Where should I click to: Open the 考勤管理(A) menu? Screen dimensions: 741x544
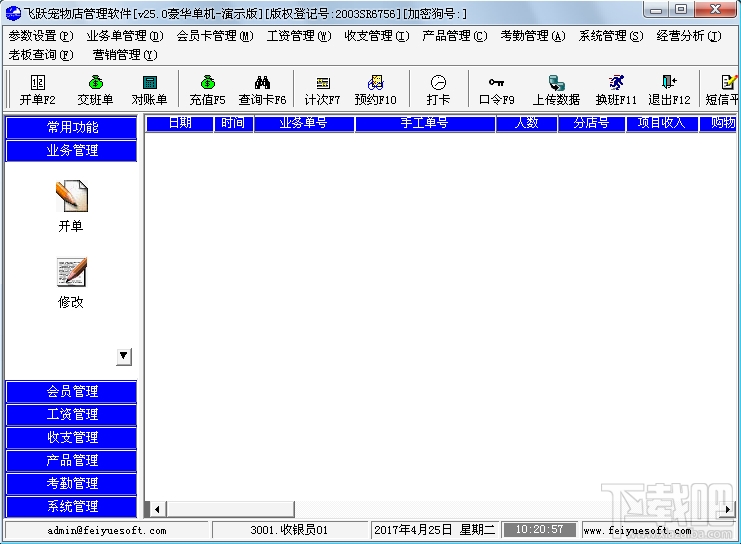pos(533,36)
